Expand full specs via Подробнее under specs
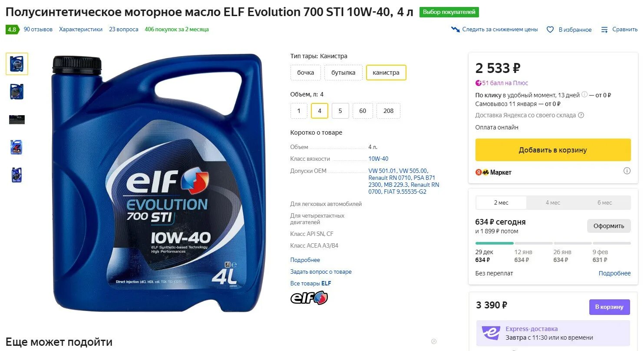 click(305, 260)
